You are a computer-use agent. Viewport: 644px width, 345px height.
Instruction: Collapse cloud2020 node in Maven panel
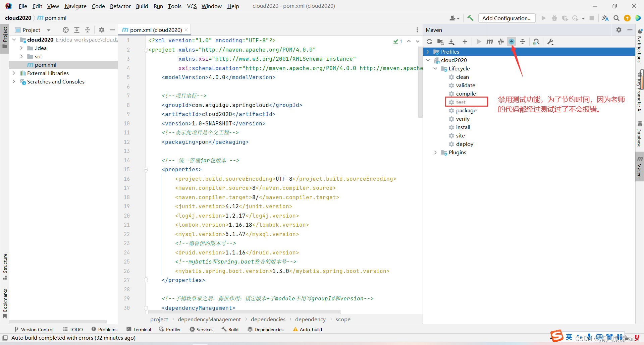pos(428,60)
